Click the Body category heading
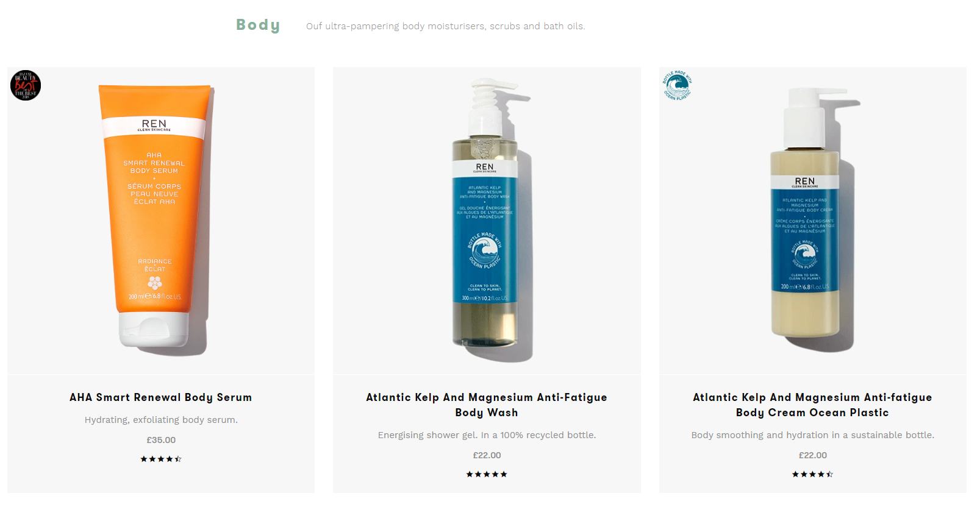Viewport: 980px width, 507px height. [258, 25]
